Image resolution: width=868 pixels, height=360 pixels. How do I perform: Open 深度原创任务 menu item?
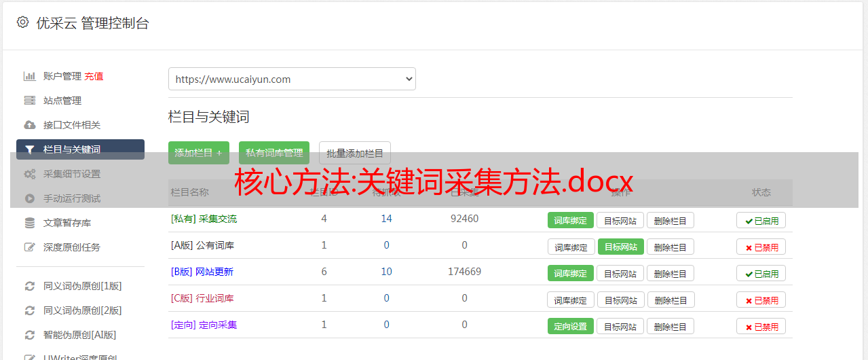point(72,247)
